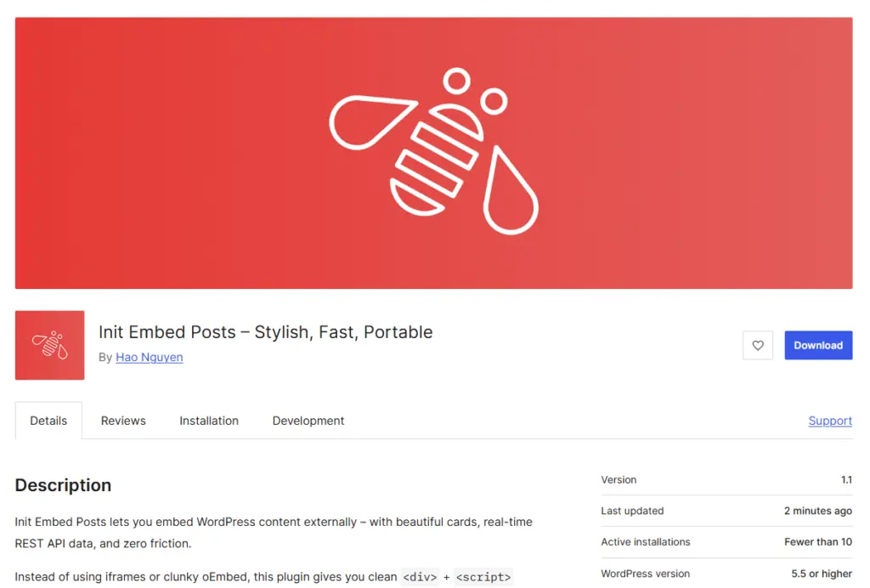Click the plugin title 'Init Embed Posts – Stylish, Fast, Portable'
Image resolution: width=870 pixels, height=588 pixels.
click(266, 331)
